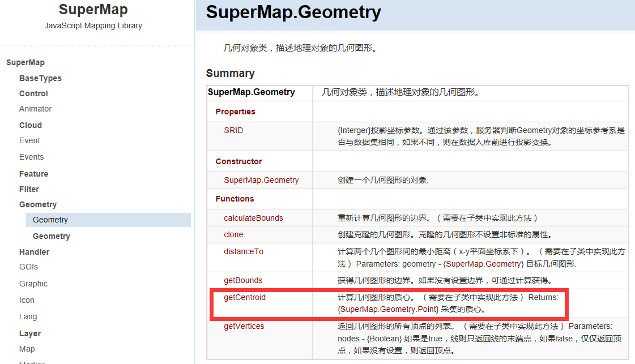Open the getCentroid function link
635x364 pixels.
(245, 297)
